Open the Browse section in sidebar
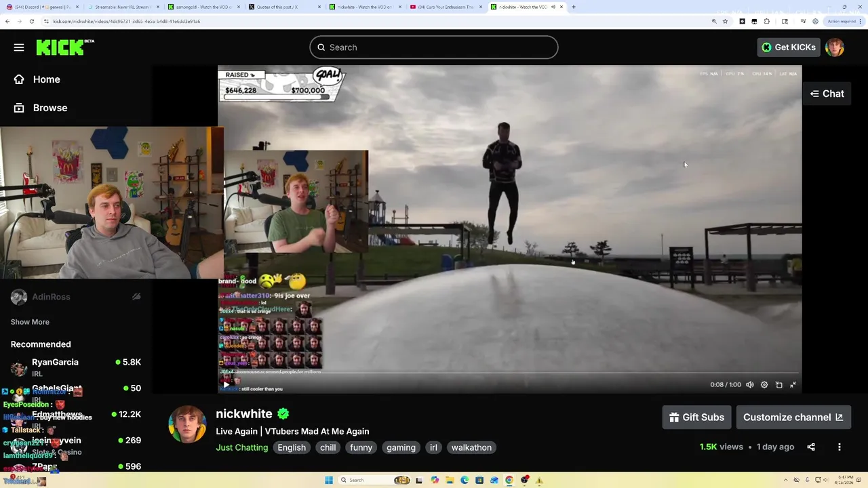868x488 pixels. point(41,108)
